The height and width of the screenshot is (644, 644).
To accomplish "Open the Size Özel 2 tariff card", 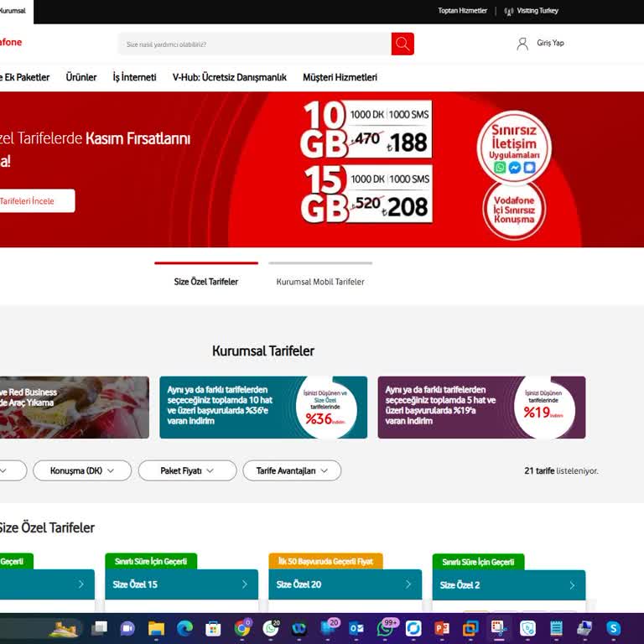I will (x=509, y=584).
